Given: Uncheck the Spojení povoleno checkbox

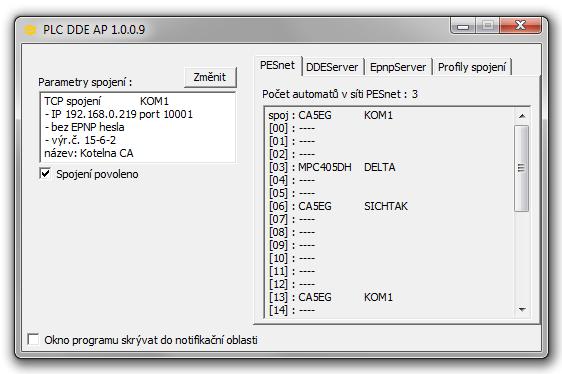Looking at the screenshot, I should pos(45,174).
